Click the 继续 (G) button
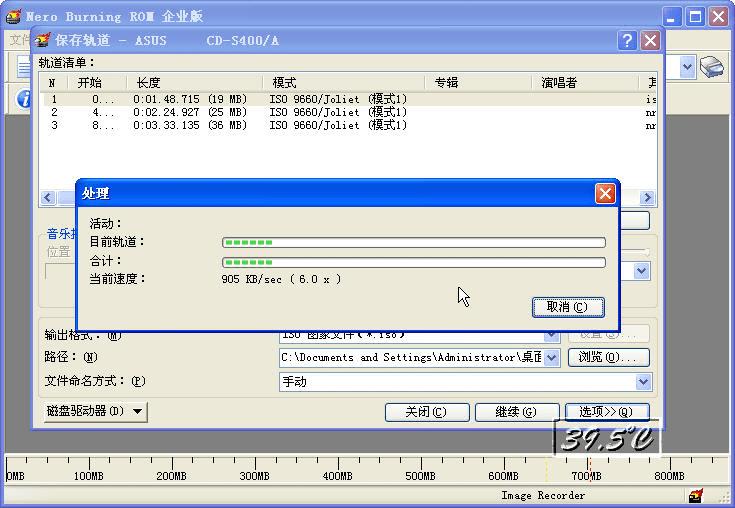Image resolution: width=735 pixels, height=508 pixels. point(517,412)
